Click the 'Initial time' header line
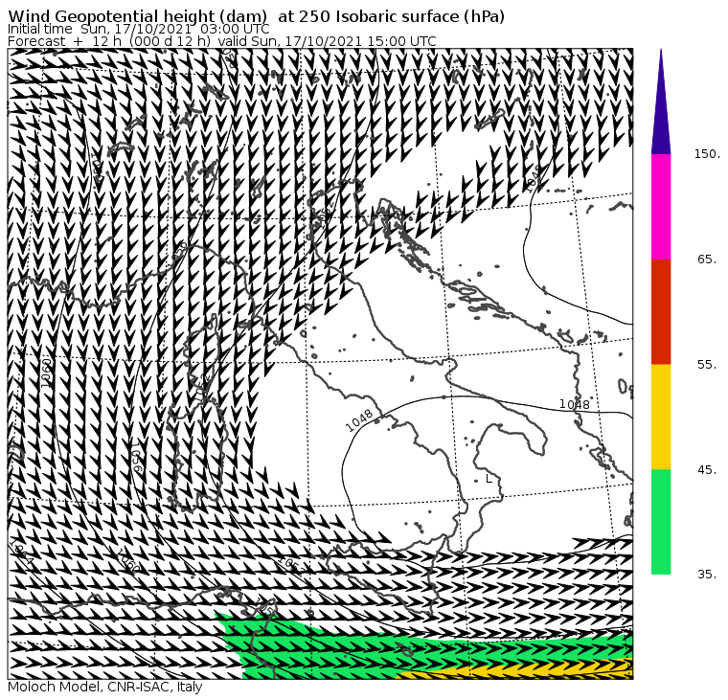 click(x=139, y=29)
